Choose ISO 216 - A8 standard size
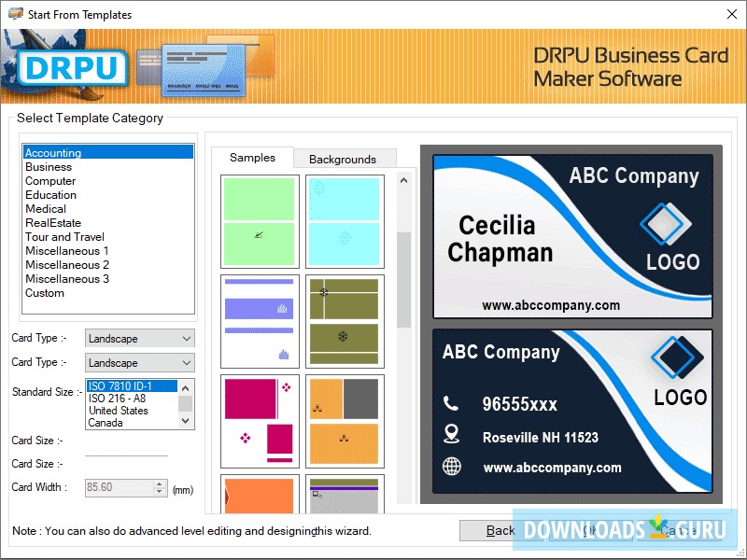 click(x=118, y=399)
